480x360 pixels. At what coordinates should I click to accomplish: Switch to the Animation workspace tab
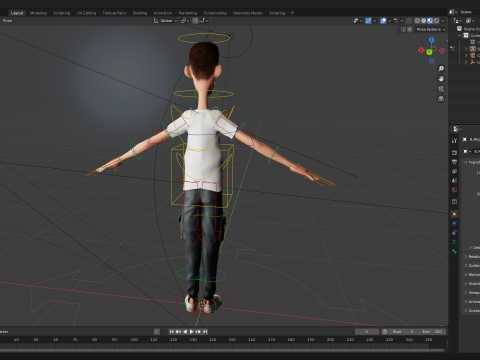163,13
